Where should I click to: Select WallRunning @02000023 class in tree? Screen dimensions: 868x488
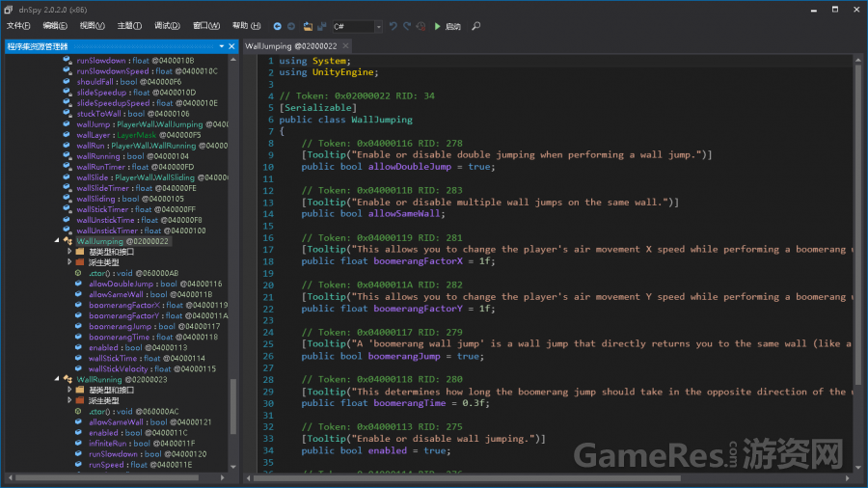pos(122,380)
